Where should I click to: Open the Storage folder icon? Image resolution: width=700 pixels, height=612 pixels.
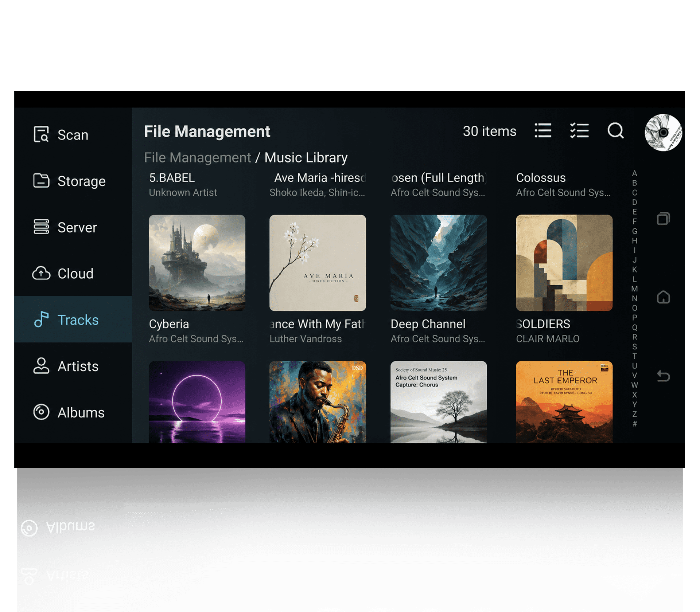click(41, 181)
